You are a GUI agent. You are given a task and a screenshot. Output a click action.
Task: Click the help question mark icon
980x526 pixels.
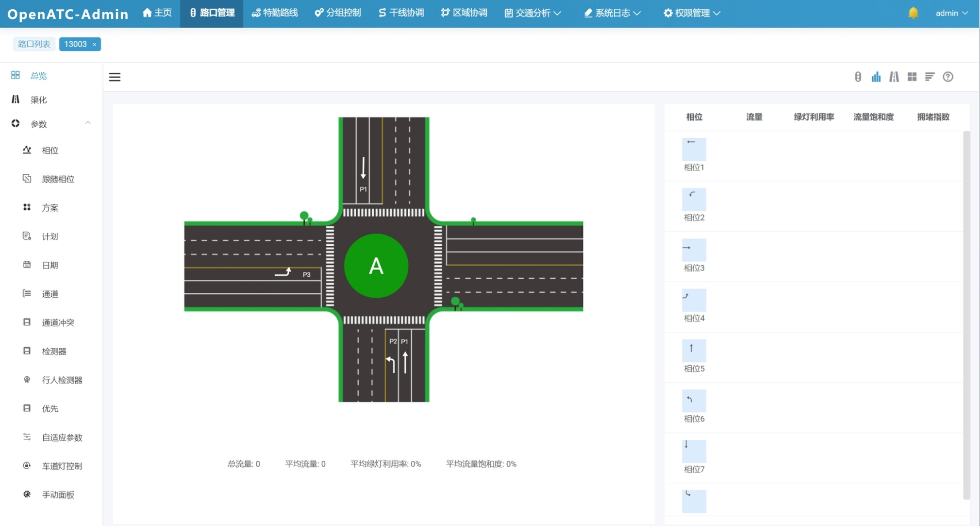click(948, 77)
